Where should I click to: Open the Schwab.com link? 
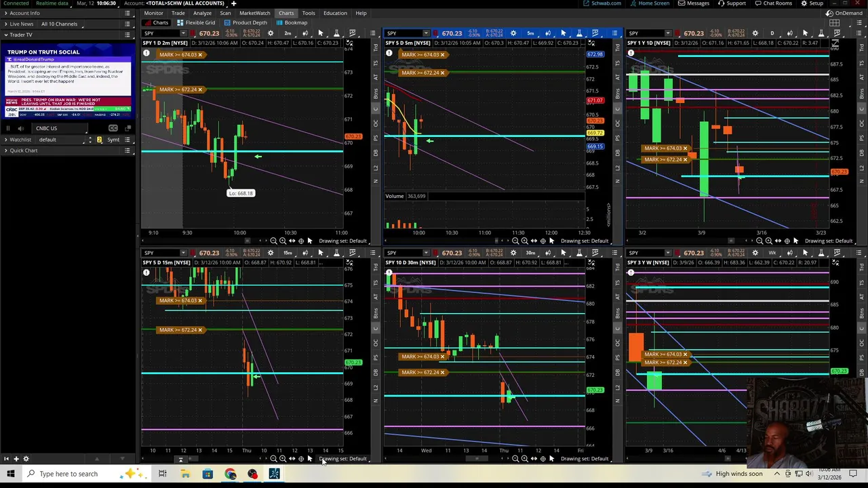point(602,3)
